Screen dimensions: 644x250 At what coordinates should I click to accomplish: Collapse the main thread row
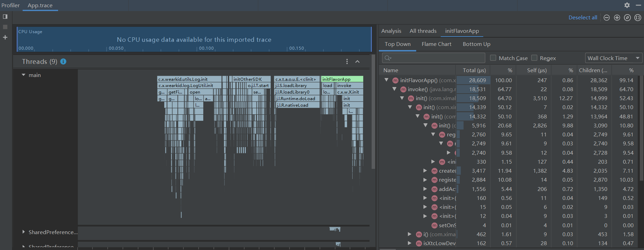tap(24, 75)
